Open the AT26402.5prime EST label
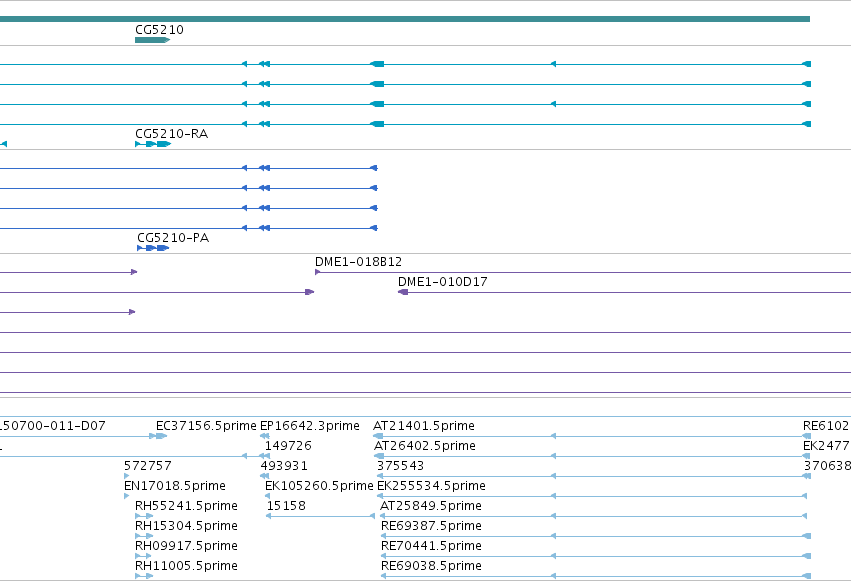Screen dimensions: 851x581 click(x=425, y=446)
